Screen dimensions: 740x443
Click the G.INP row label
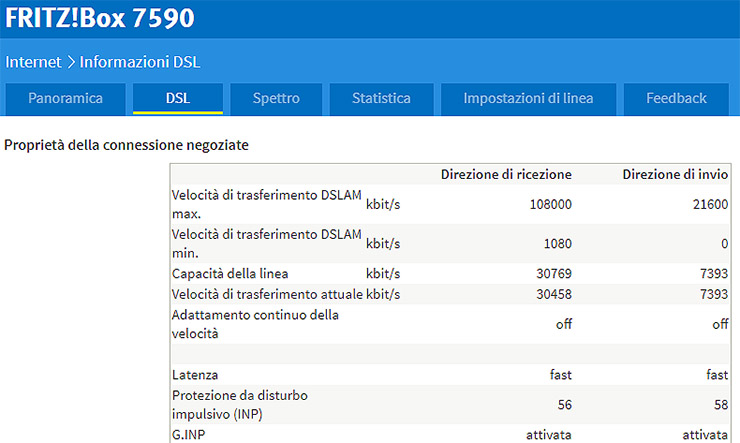(x=191, y=435)
